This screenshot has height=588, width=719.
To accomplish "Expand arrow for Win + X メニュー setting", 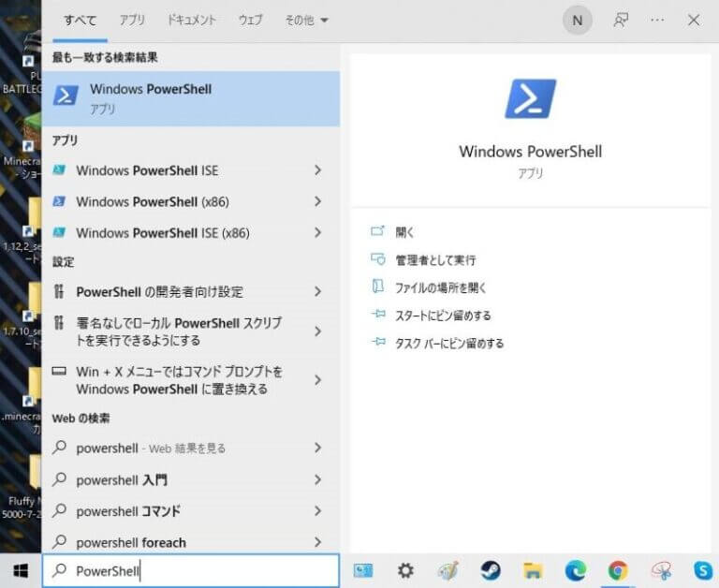I will [x=317, y=380].
